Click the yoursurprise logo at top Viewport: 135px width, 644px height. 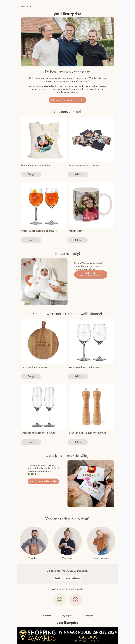point(67,14)
